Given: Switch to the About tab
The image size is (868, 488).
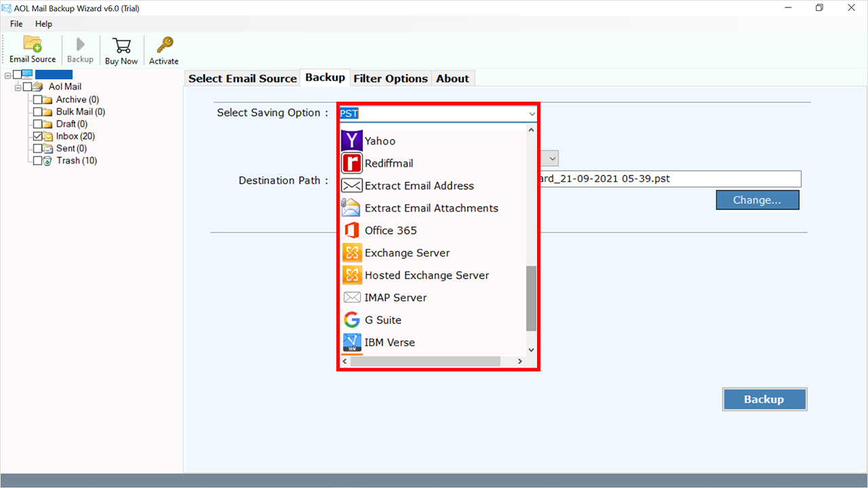Looking at the screenshot, I should pos(452,79).
